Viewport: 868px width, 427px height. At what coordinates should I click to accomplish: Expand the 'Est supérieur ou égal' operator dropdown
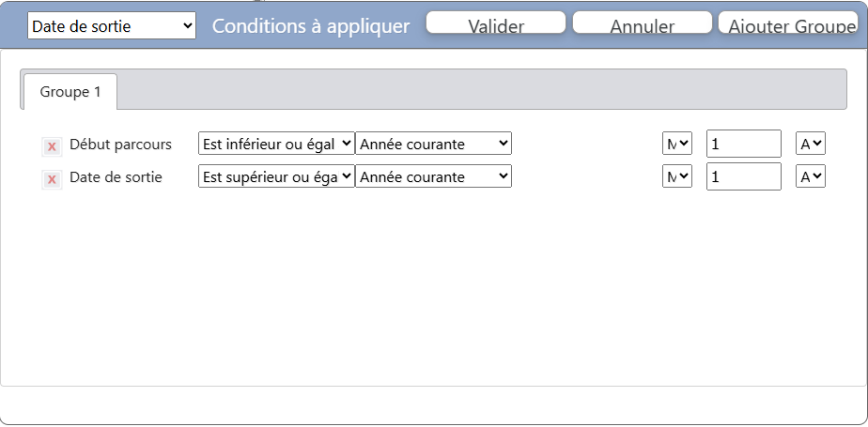276,175
